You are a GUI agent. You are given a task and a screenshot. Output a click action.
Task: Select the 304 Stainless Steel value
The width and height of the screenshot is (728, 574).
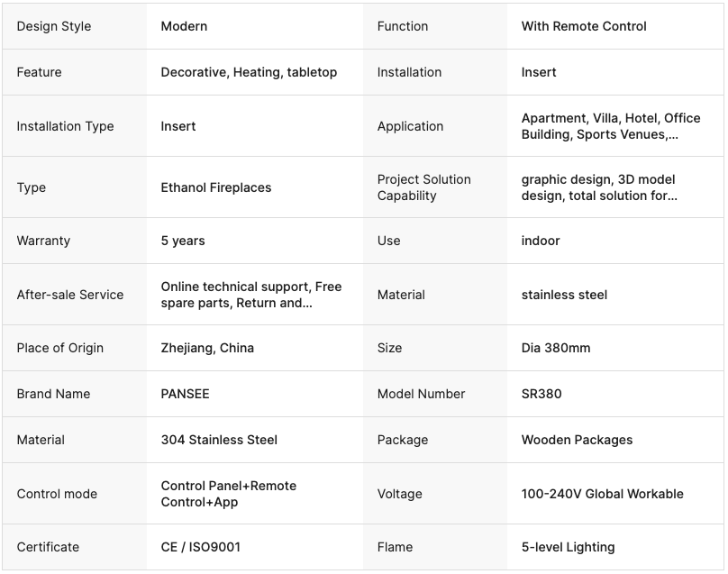point(219,440)
